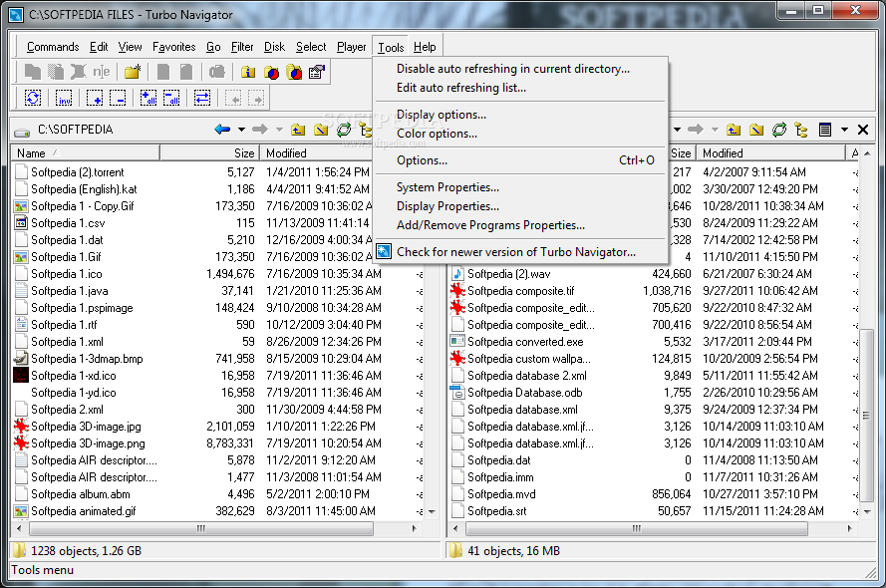The image size is (886, 588).
Task: Deselect all items with the '-all' icon
Action: [171, 98]
